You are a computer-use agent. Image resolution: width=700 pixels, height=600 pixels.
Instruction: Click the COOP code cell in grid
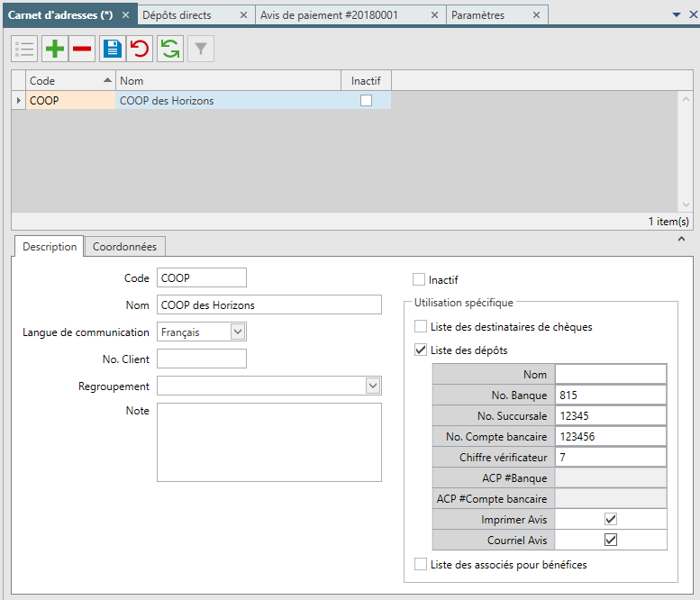coord(70,100)
